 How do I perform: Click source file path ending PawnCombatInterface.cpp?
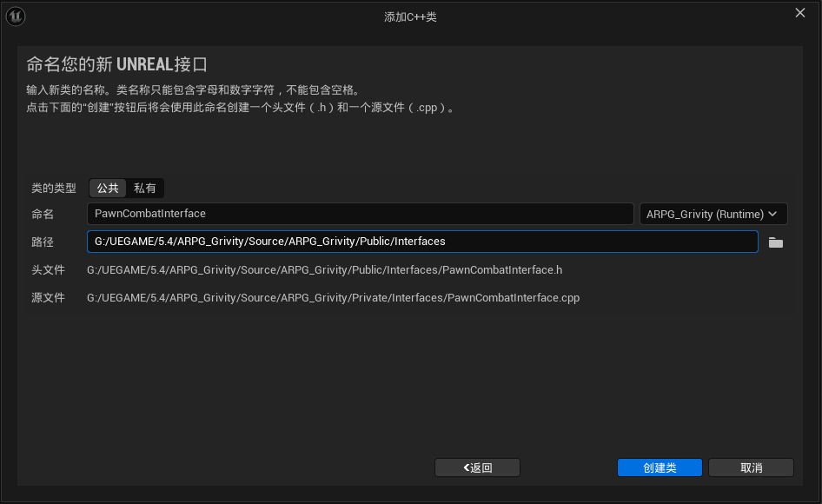click(334, 297)
